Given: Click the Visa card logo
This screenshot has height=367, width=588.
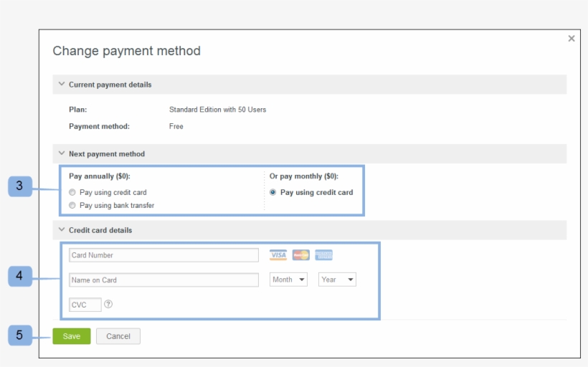Looking at the screenshot, I should coord(278,255).
